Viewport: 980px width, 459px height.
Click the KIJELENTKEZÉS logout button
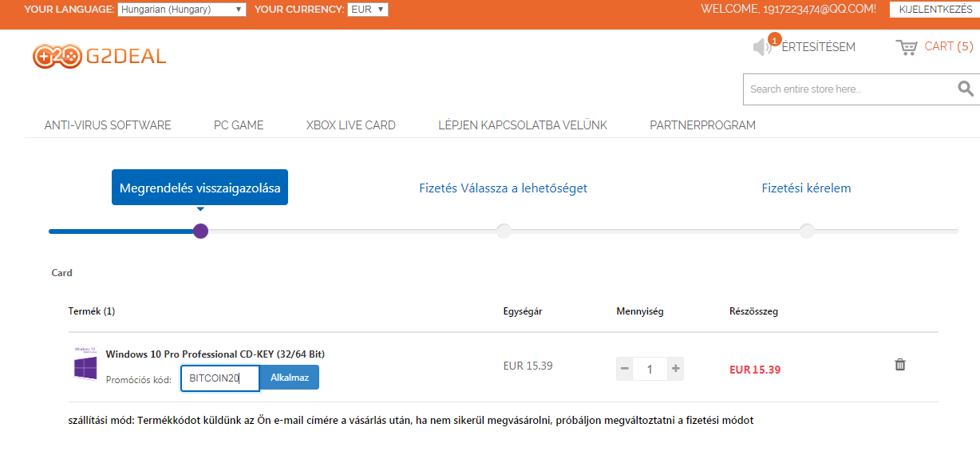click(x=935, y=10)
